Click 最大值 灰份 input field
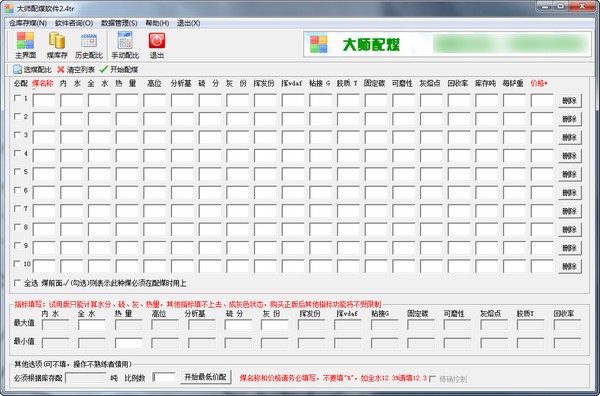This screenshot has width=600, height=396. point(274,324)
